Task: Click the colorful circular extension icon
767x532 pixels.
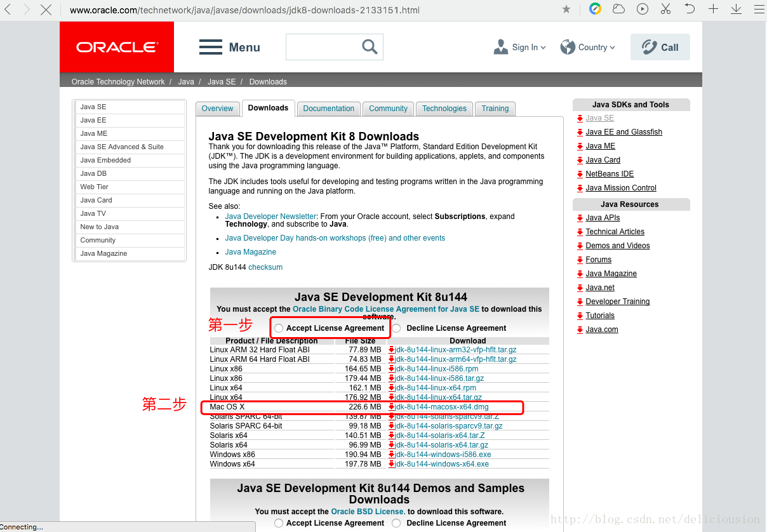Action: [595, 9]
